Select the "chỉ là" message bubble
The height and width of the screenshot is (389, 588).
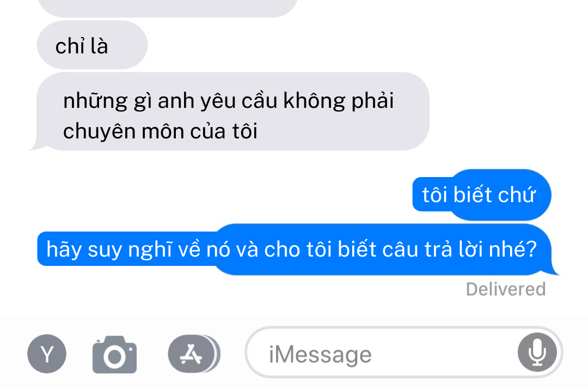(x=92, y=45)
